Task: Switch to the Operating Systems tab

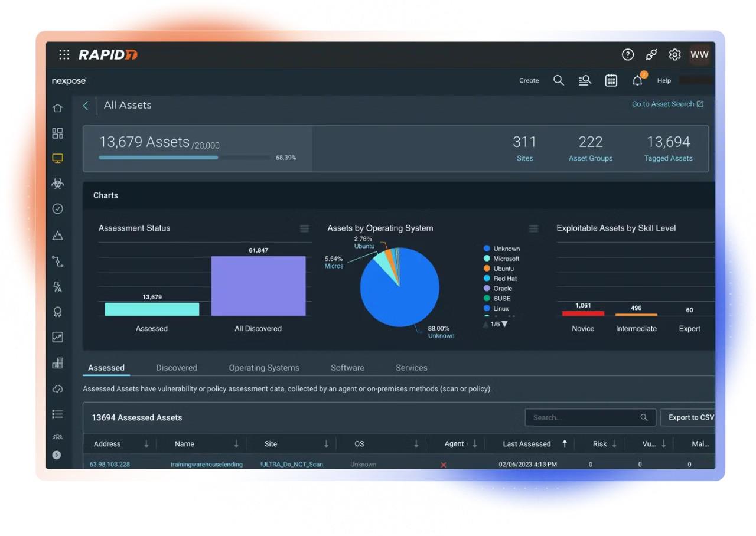Action: tap(264, 368)
